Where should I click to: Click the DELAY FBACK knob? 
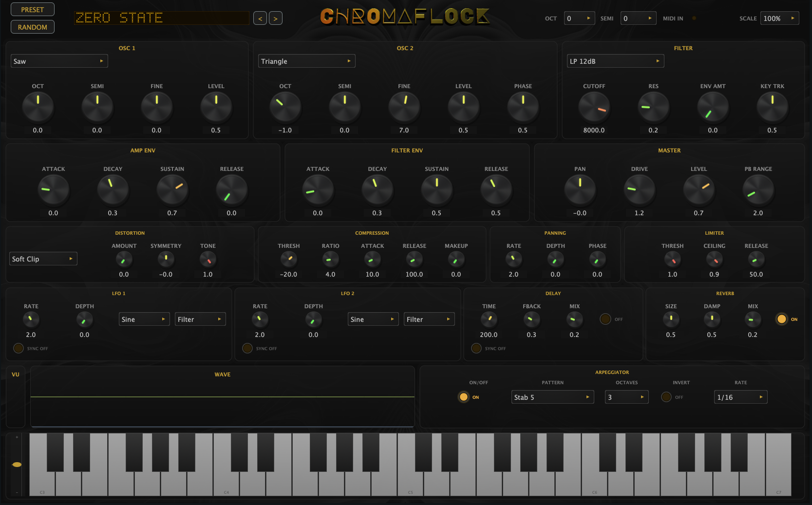click(x=532, y=320)
